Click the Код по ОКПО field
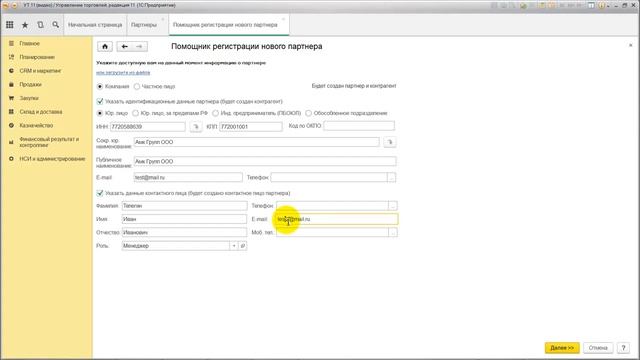Image resolution: width=640 pixels, height=360 pixels. point(359,126)
